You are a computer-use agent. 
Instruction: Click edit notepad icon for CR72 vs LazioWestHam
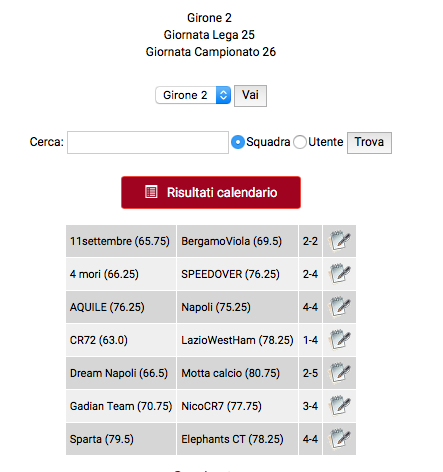point(339,339)
